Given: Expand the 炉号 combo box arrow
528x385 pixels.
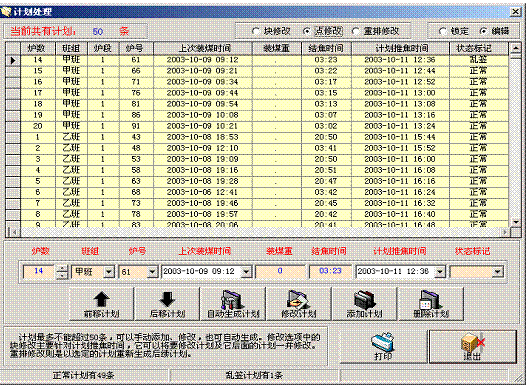Looking at the screenshot, I should 152,271.
